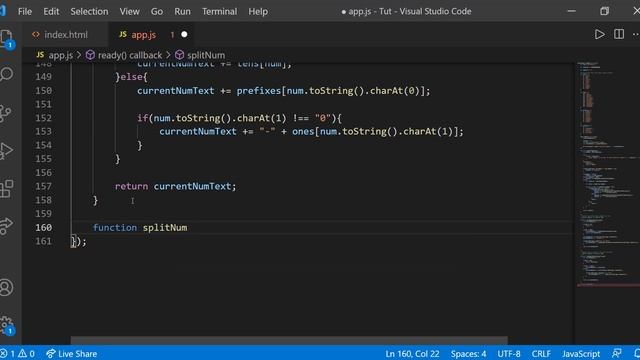Viewport: 640px width, 360px height.
Task: Open the Live Share activity bar icon
Action: pos(6,226)
